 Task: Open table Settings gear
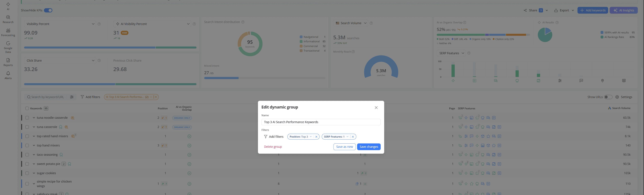click(x=624, y=97)
